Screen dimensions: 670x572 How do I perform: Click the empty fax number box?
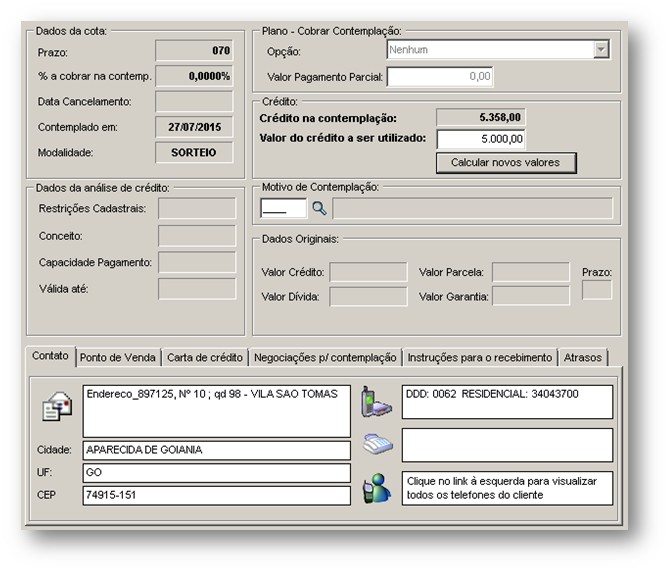(508, 445)
